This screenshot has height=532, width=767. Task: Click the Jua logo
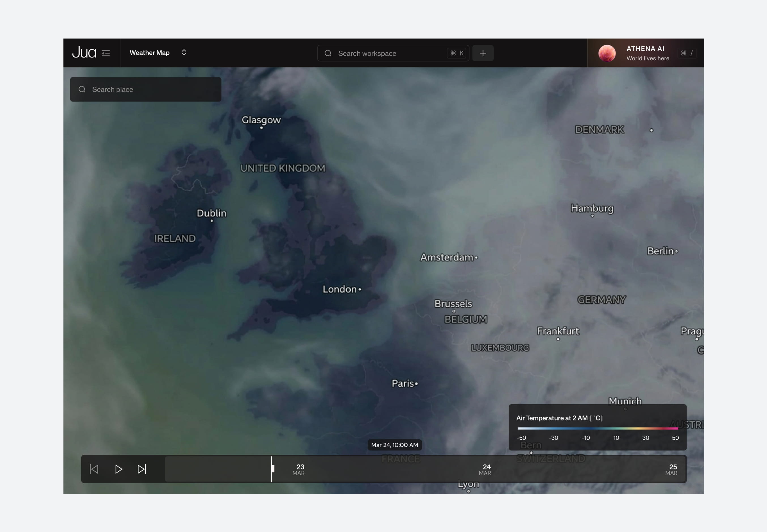(x=84, y=53)
